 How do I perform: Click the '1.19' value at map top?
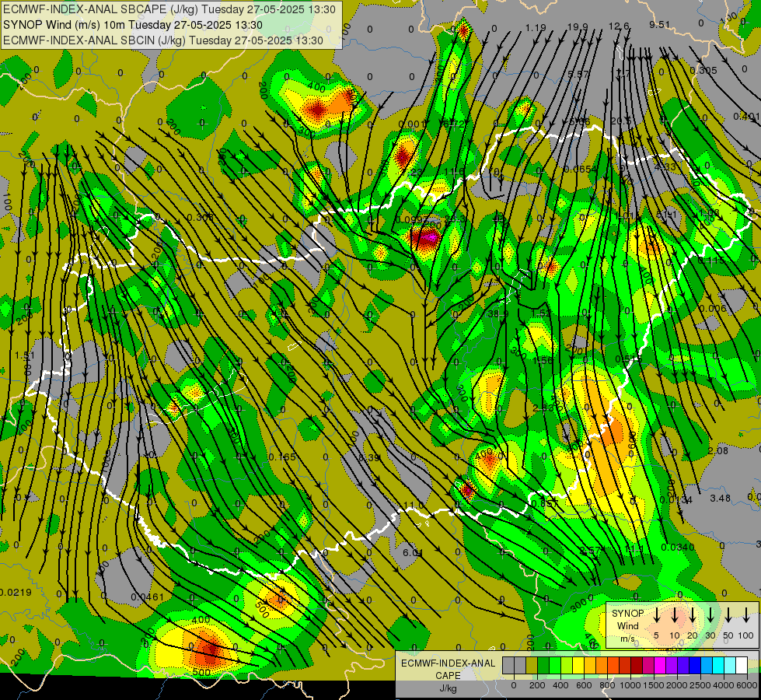click(x=536, y=28)
